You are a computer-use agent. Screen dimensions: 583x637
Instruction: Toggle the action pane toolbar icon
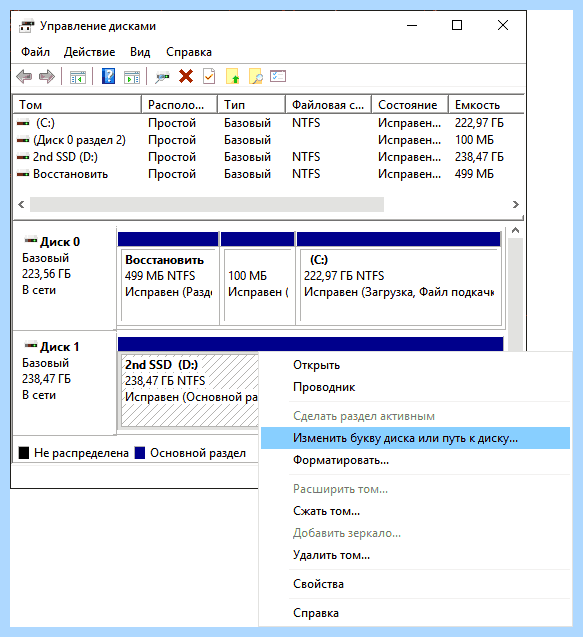coord(132,77)
